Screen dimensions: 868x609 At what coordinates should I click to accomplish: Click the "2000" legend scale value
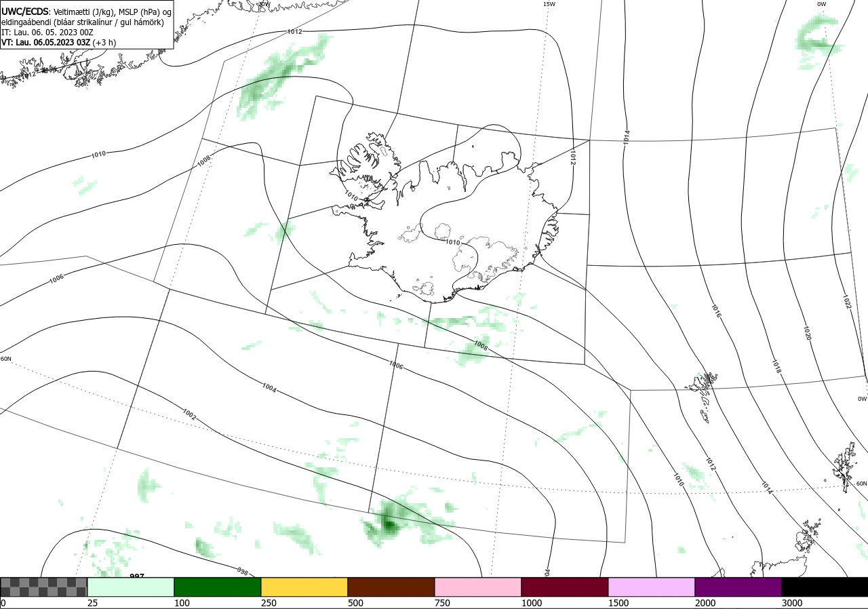tap(705, 603)
